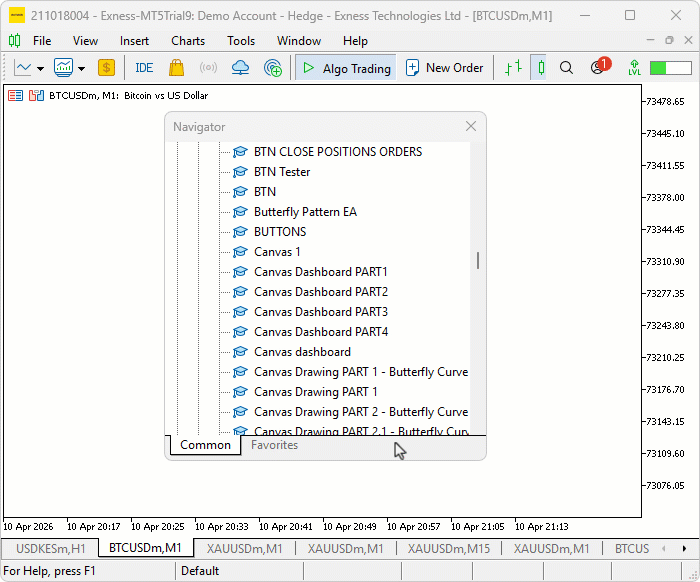Select Canvas Dashboard PART3
This screenshot has height=582, width=700.
321,312
